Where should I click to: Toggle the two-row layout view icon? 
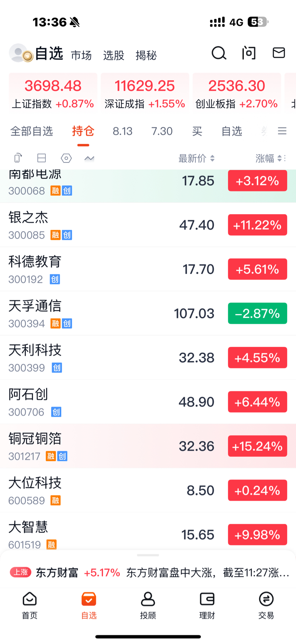(x=42, y=158)
